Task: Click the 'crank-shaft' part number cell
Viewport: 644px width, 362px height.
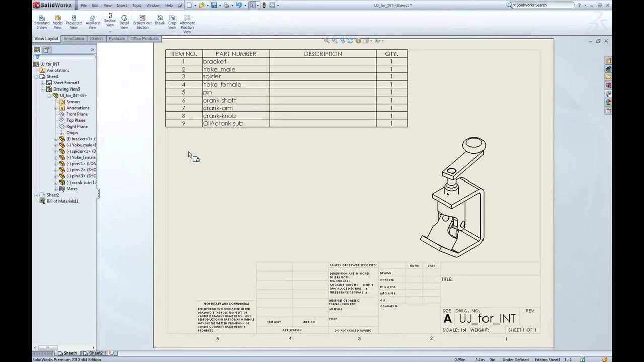Action: pyautogui.click(x=236, y=100)
